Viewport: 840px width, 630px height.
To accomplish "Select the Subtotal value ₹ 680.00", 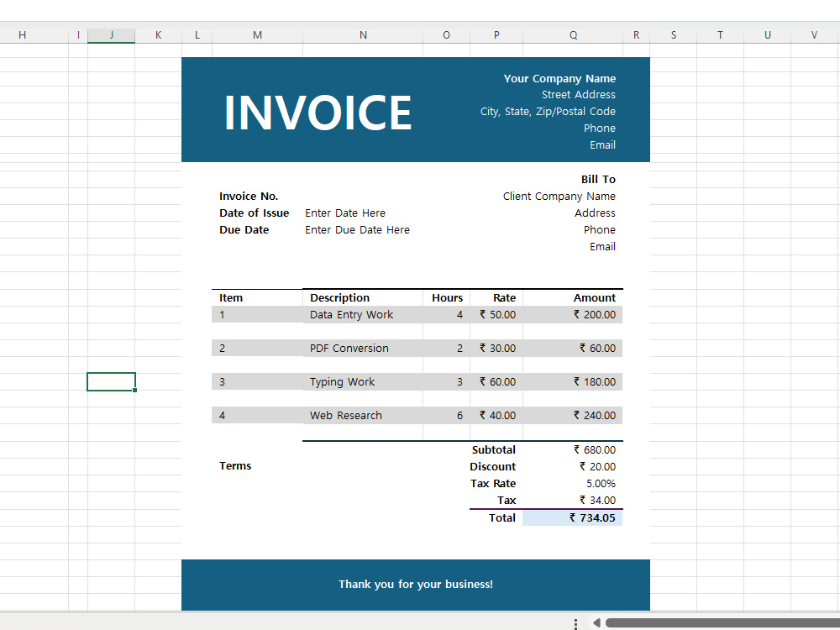I will 594,450.
